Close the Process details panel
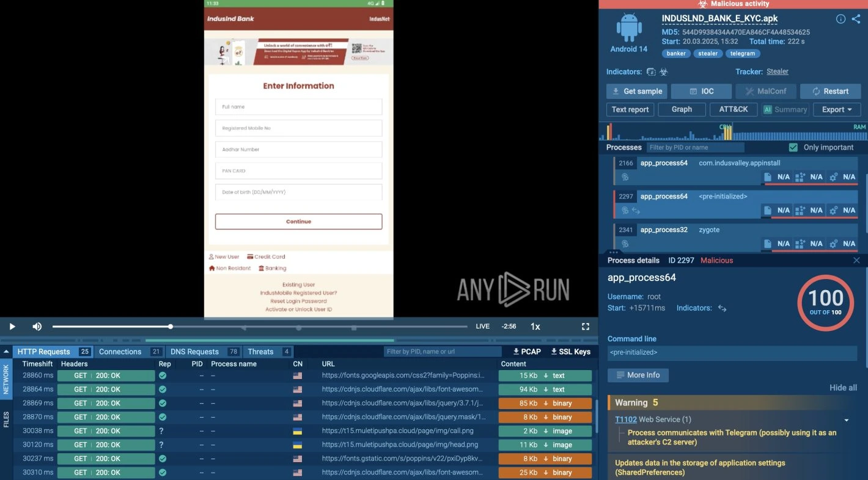868x480 pixels. coord(856,260)
